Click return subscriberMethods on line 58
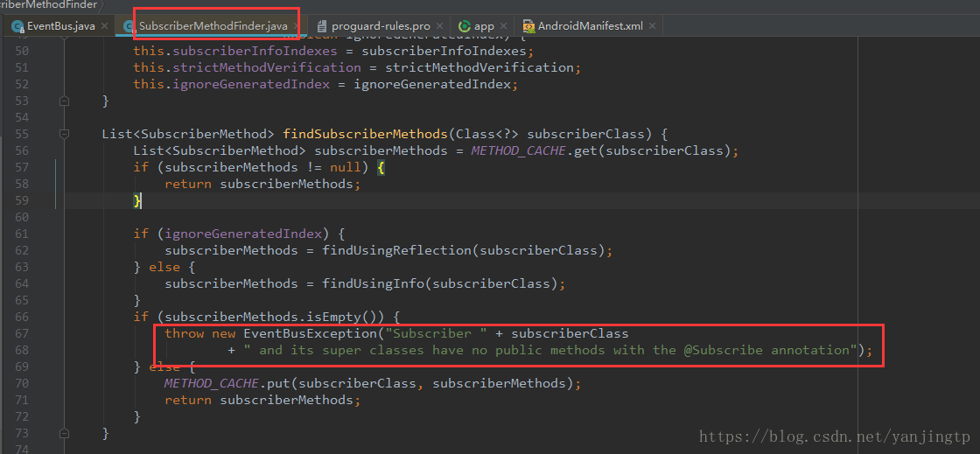 point(262,184)
